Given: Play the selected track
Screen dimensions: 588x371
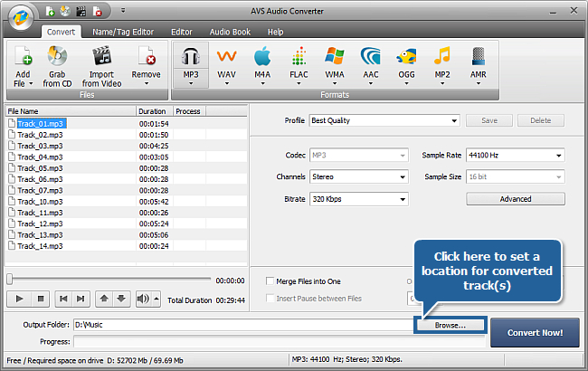Looking at the screenshot, I should pos(19,299).
